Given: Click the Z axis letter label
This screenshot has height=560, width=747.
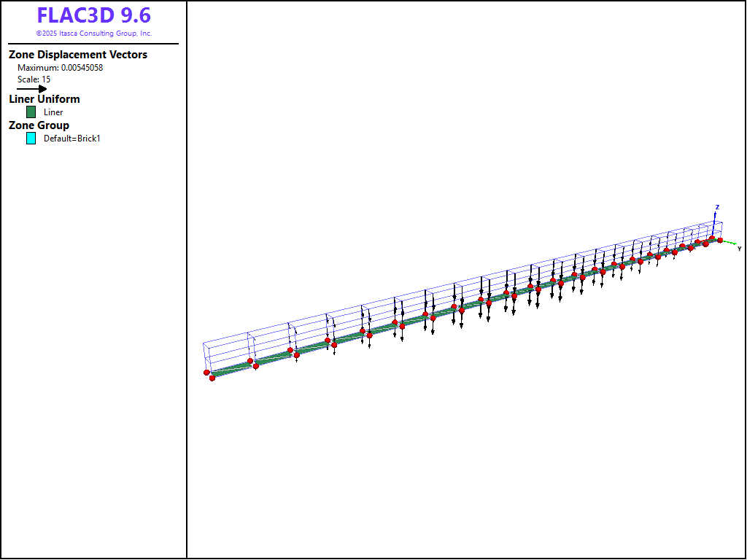Looking at the screenshot, I should tap(717, 207).
